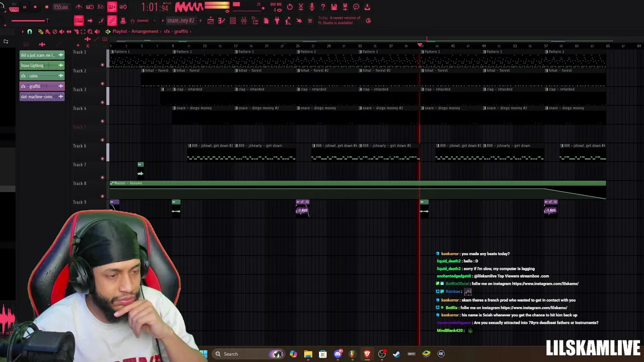
Task: Stop playback with the stop button
Action: click(x=35, y=7)
